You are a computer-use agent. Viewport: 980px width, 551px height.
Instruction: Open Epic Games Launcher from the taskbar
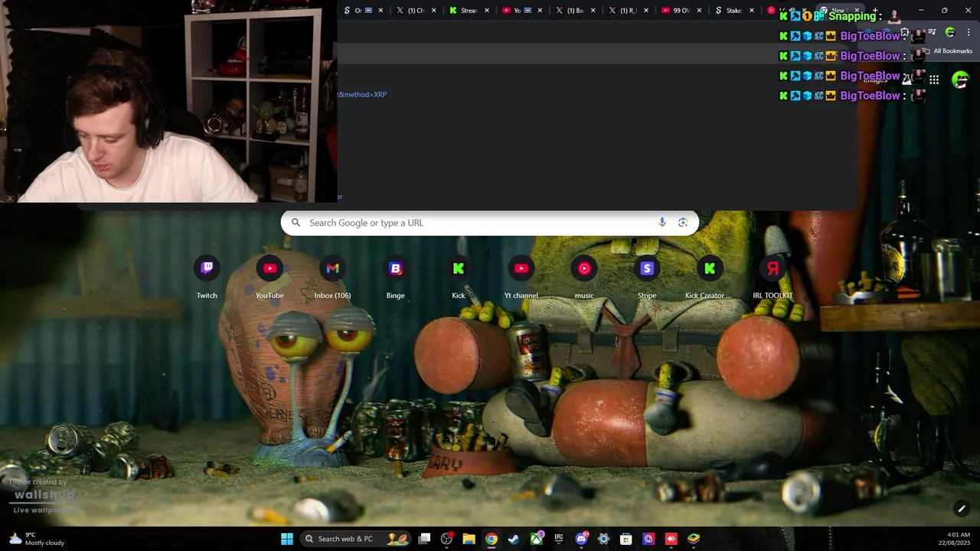pos(559,539)
